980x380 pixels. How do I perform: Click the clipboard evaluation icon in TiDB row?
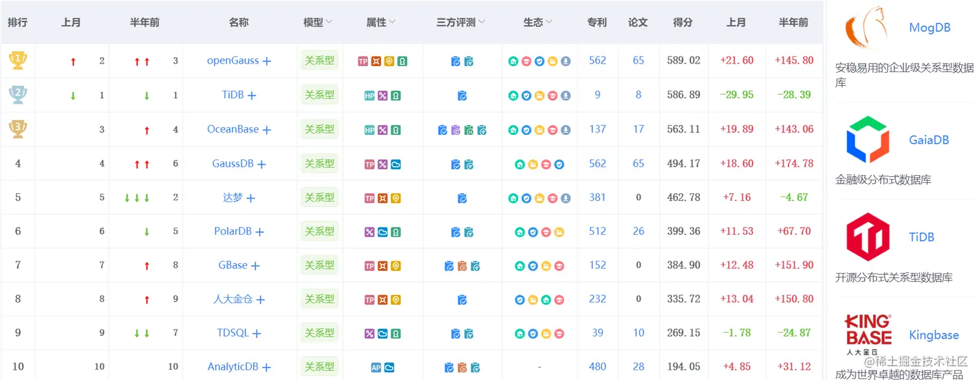(462, 96)
